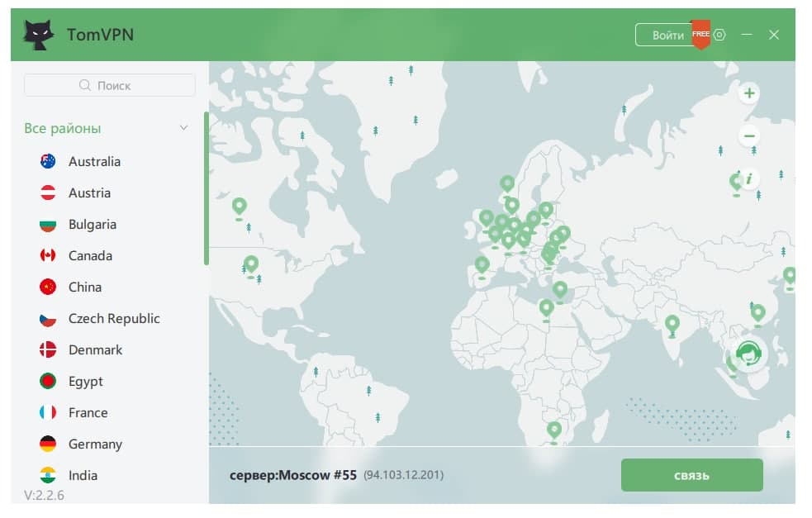Open the map info icon

(x=749, y=178)
